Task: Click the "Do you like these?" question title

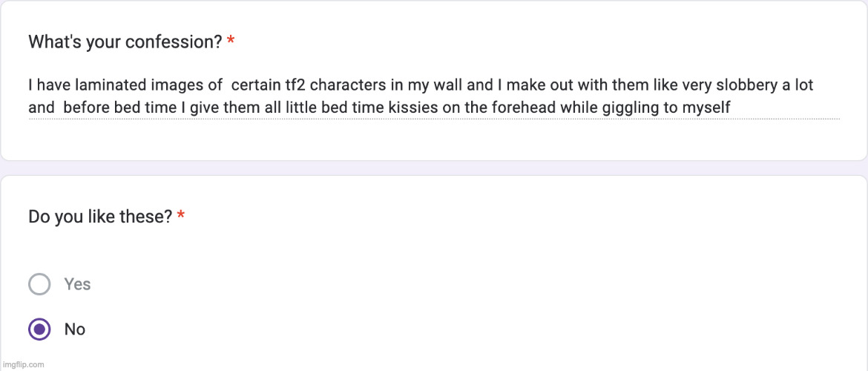Action: 100,217
